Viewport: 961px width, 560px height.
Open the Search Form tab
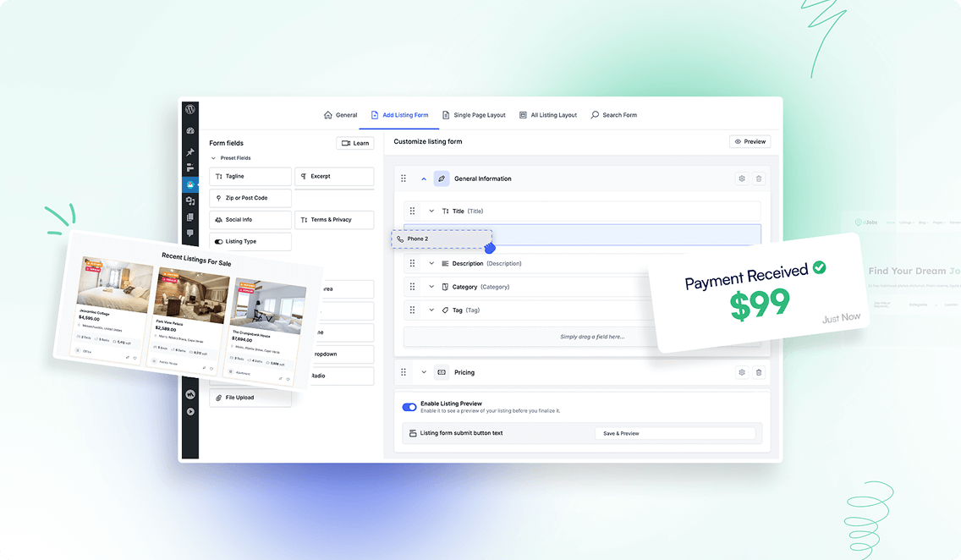[613, 115]
